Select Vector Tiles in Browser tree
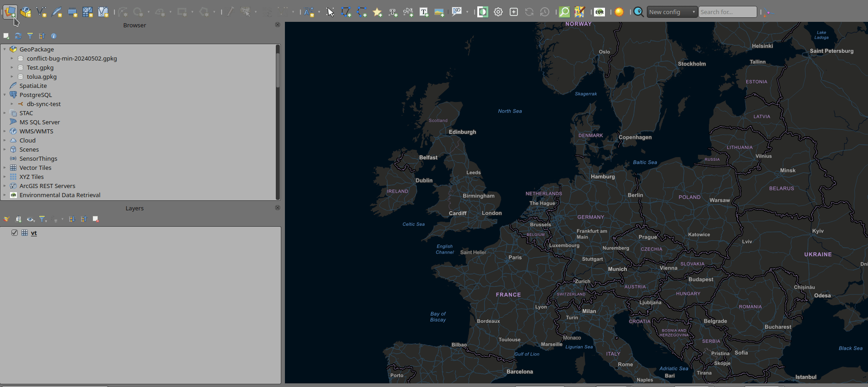This screenshot has width=868, height=387. (x=35, y=168)
